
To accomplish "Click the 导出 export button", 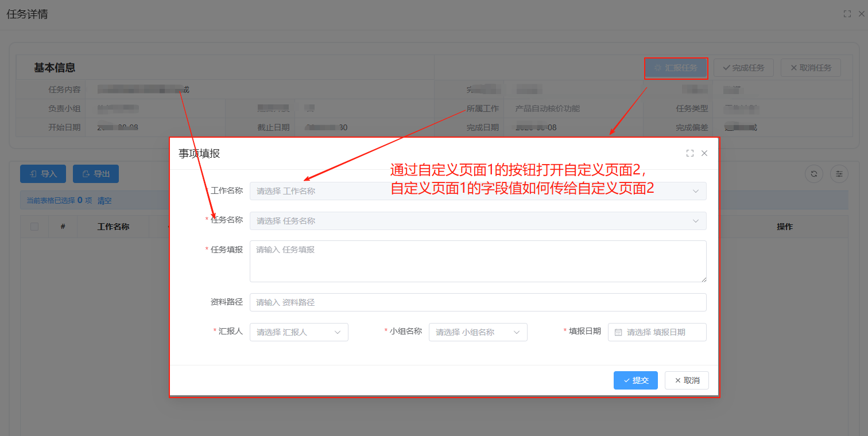I will pos(95,174).
